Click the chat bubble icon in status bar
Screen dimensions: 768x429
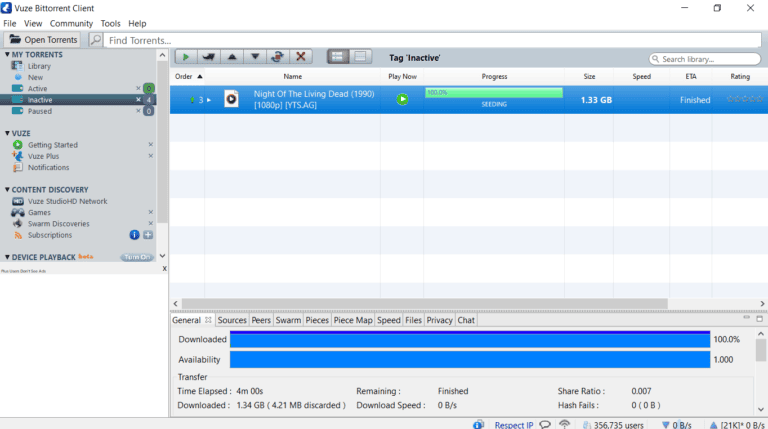point(545,424)
